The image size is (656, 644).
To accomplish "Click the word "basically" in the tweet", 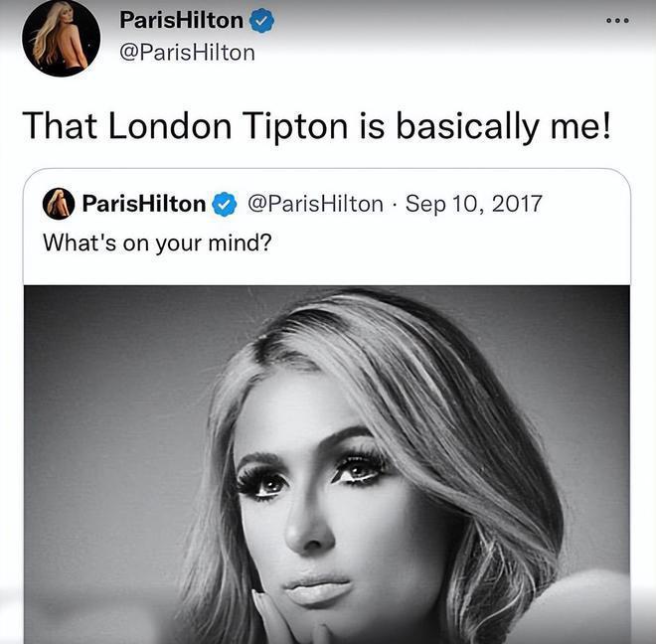I will coord(466,127).
